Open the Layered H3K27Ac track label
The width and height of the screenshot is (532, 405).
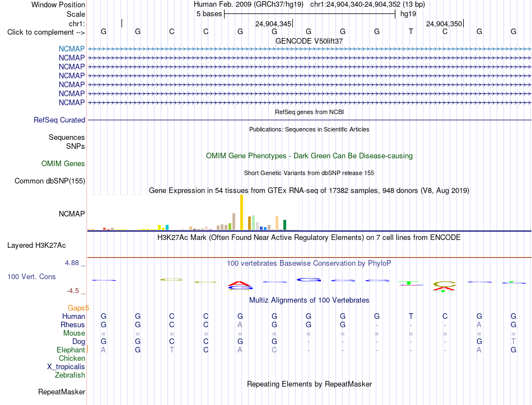tap(36, 246)
